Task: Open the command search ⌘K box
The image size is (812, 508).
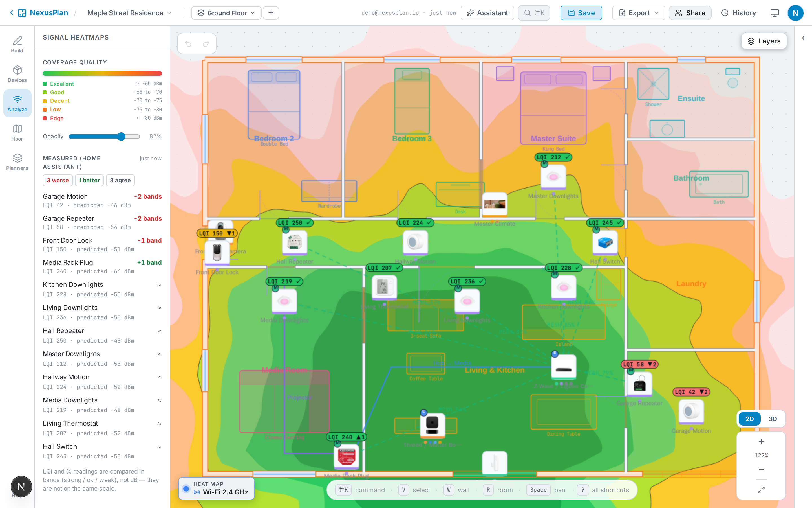Action: pos(534,13)
